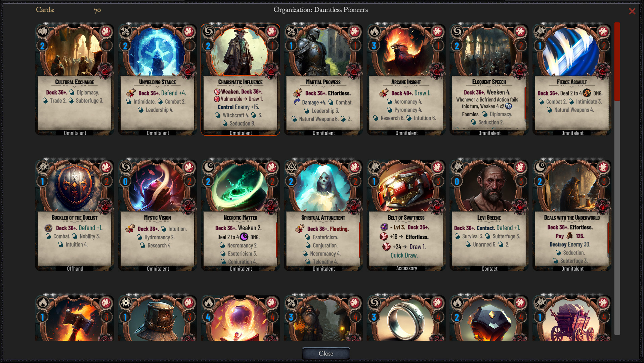Select the Deals with the Underworld card
The width and height of the screenshot is (644, 363).
[x=572, y=215]
